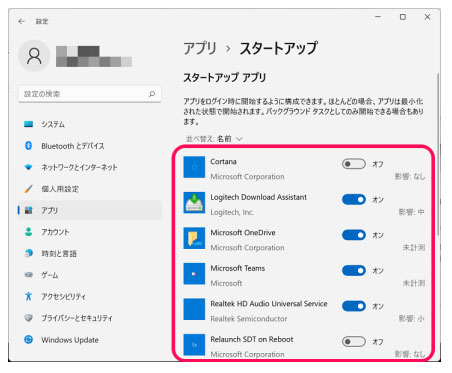Image resolution: width=452 pixels, height=373 pixels.
Task: Go to 個人用設定 category
Action: coord(90,189)
